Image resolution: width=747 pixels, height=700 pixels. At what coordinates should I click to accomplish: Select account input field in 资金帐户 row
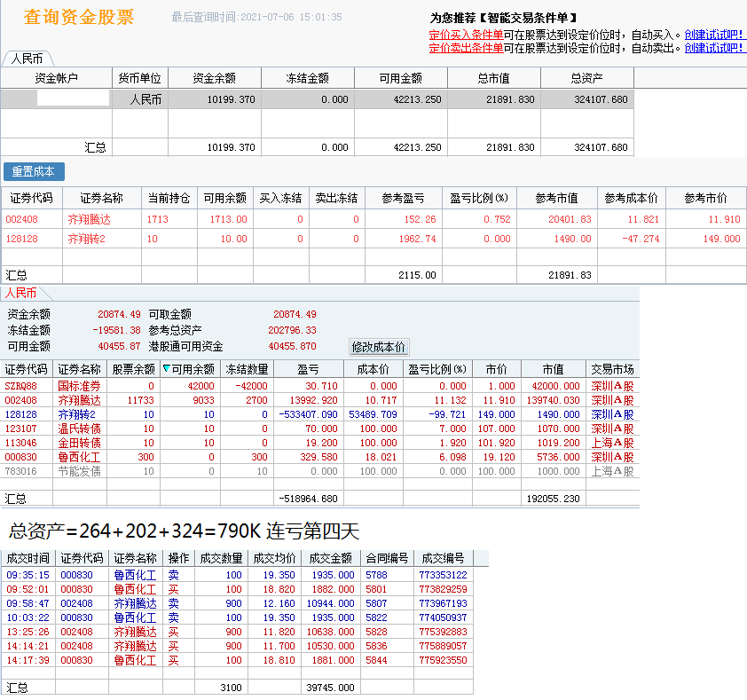coord(74,98)
